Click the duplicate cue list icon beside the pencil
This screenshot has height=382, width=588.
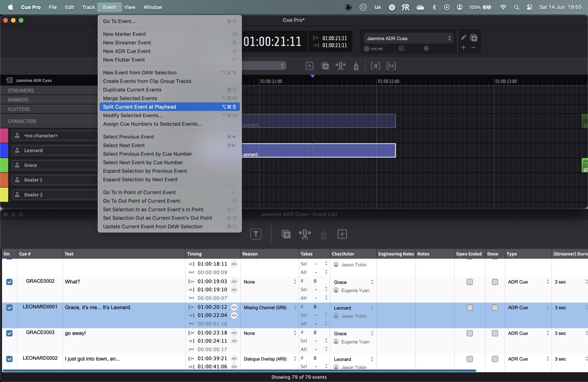[474, 38]
